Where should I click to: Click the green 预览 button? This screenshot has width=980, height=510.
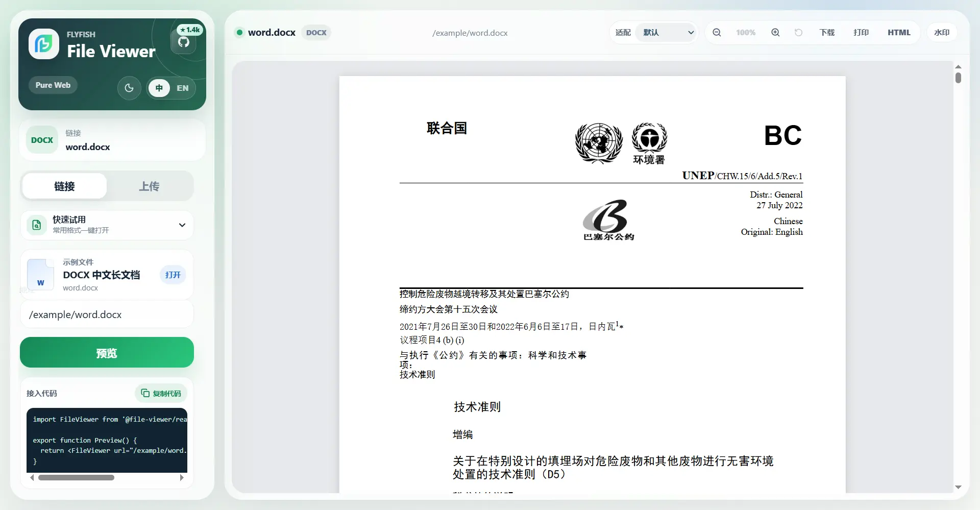click(x=107, y=352)
